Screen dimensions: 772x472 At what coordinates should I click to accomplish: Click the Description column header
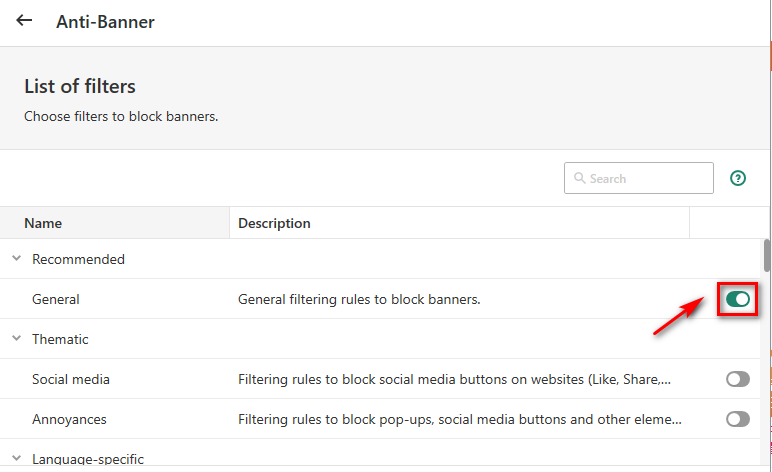click(274, 223)
